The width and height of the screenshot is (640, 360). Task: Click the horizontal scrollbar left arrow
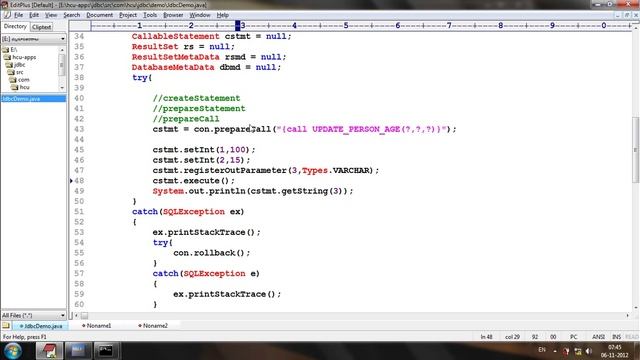[76, 316]
